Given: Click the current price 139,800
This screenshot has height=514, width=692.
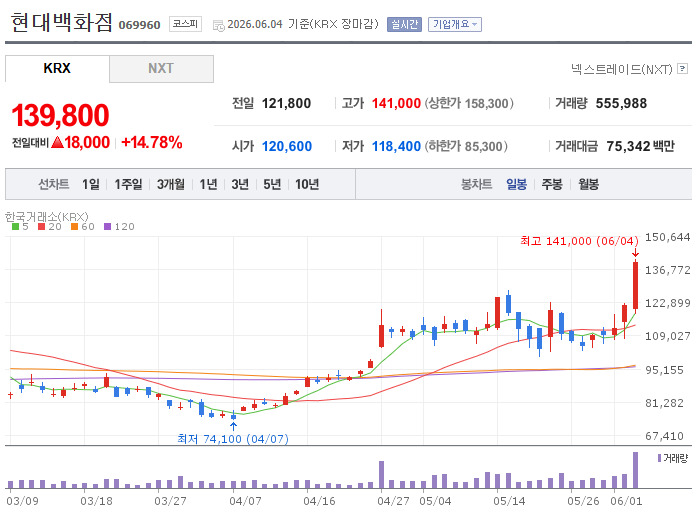Looking at the screenshot, I should coord(60,115).
